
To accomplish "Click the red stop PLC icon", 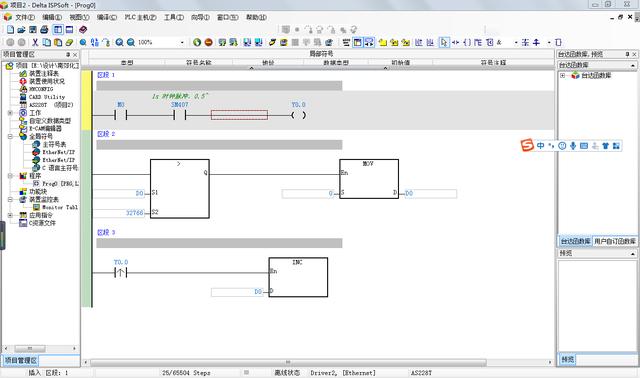I will coord(209,42).
